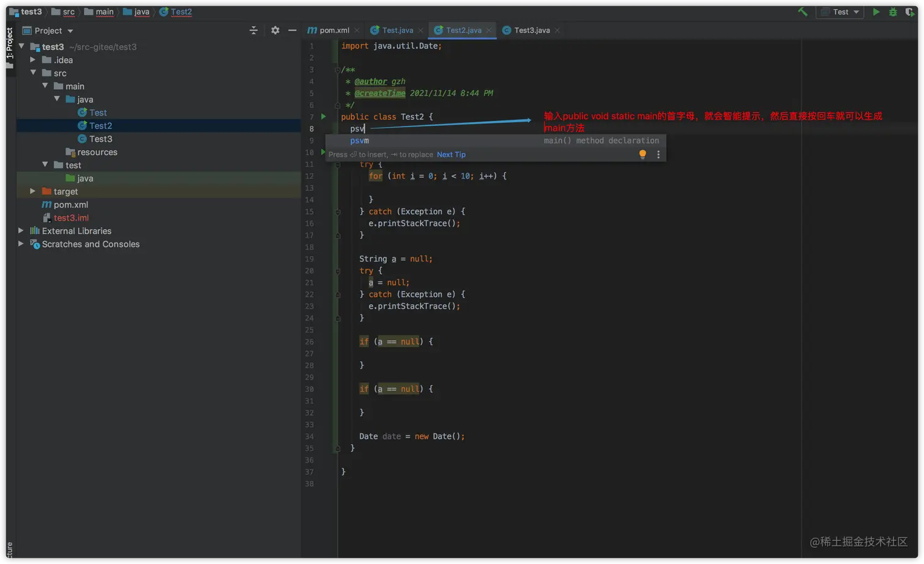Run the Test configuration with the green arrow
This screenshot has width=924, height=564.
coord(876,12)
